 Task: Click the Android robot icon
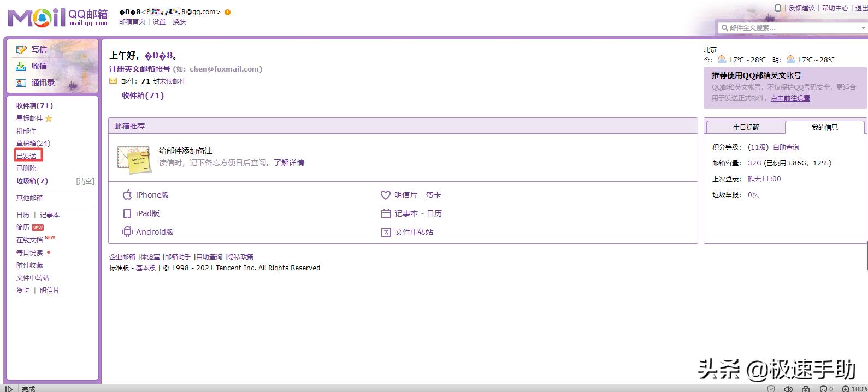pyautogui.click(x=127, y=232)
